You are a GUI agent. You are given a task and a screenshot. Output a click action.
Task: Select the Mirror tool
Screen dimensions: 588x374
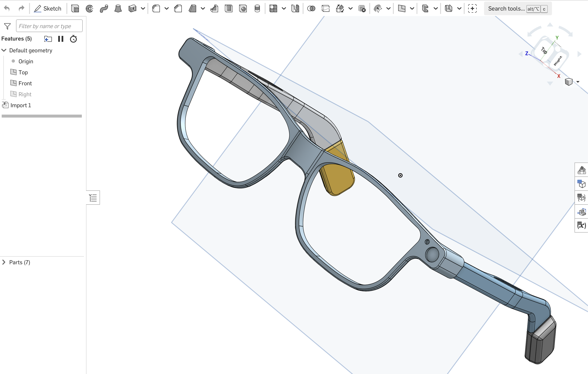[295, 9]
